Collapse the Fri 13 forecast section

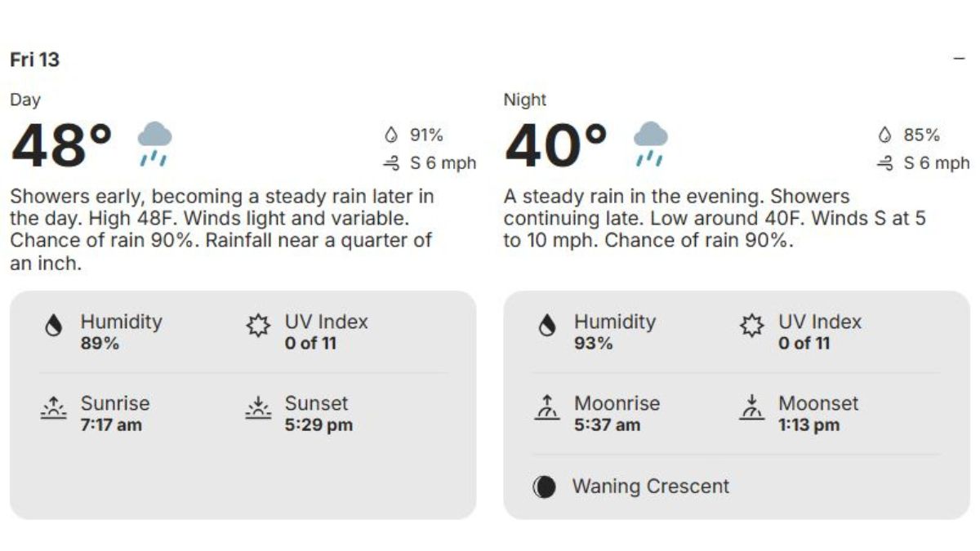click(959, 60)
